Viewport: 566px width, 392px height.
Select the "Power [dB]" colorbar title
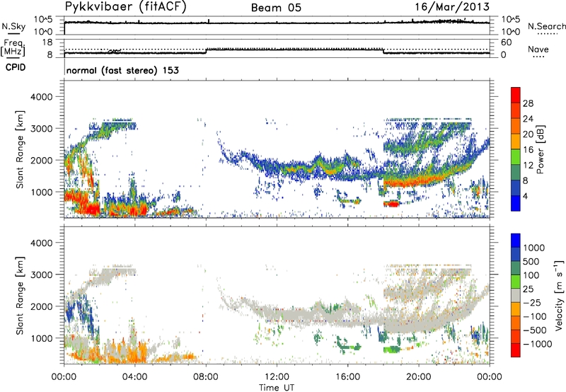(541, 149)
